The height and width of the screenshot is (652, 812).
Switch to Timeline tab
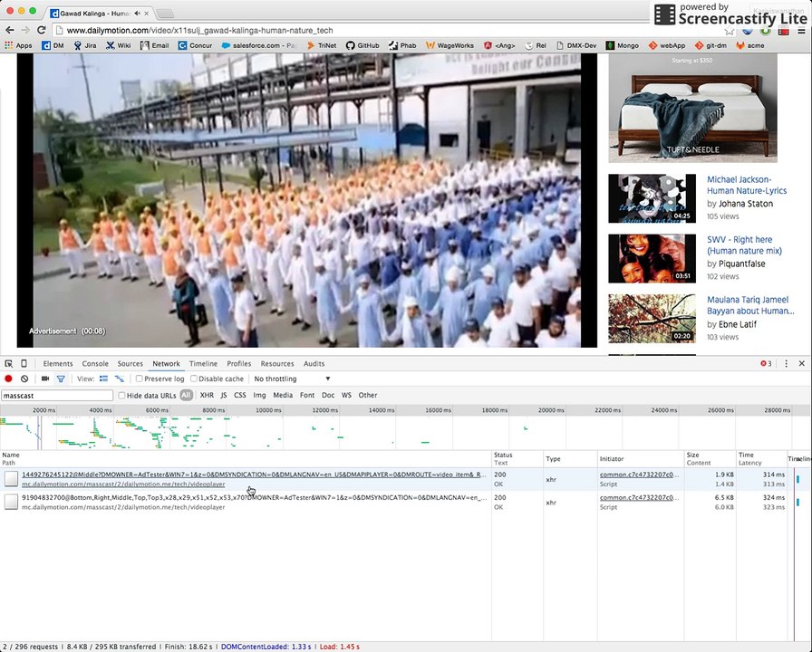pyautogui.click(x=204, y=364)
